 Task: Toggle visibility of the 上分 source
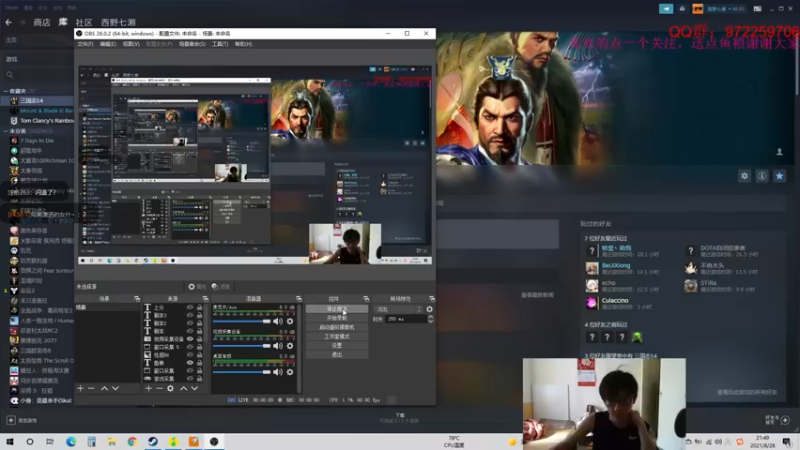(190, 308)
